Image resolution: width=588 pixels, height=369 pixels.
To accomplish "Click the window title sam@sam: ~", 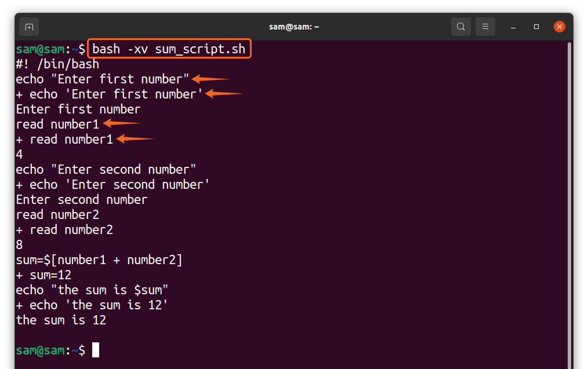I will coord(294,27).
